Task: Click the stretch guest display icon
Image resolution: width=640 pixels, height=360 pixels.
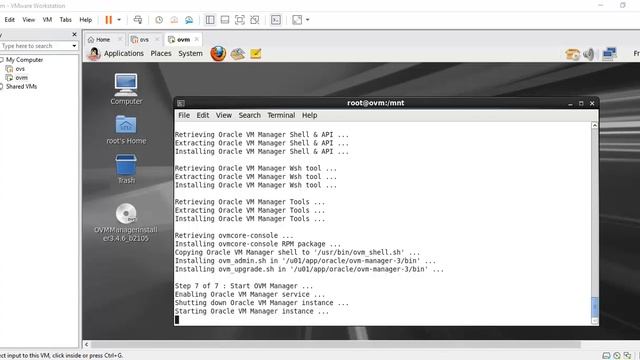Action: tap(297, 20)
